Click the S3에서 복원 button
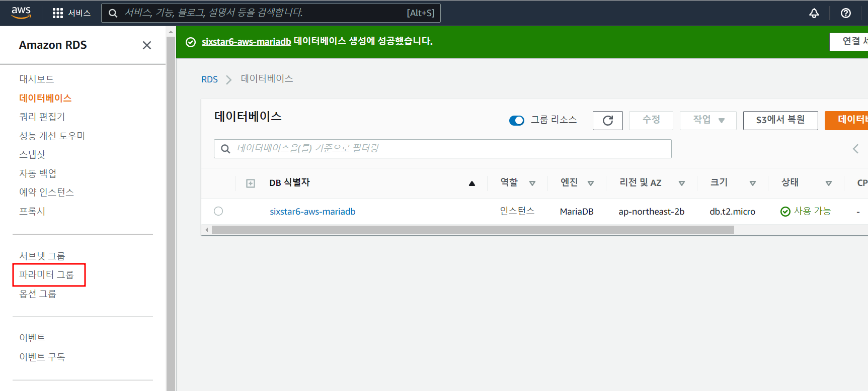 (780, 120)
